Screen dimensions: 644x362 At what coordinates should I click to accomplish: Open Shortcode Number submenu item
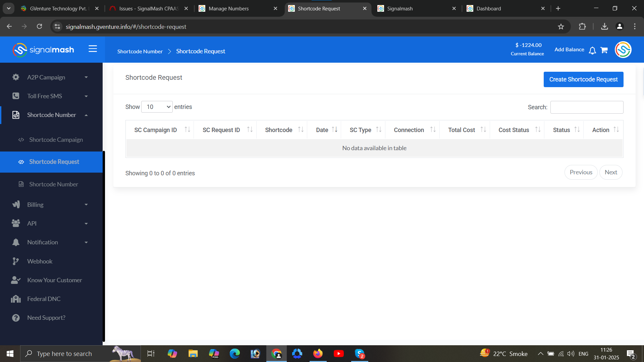(x=51, y=184)
